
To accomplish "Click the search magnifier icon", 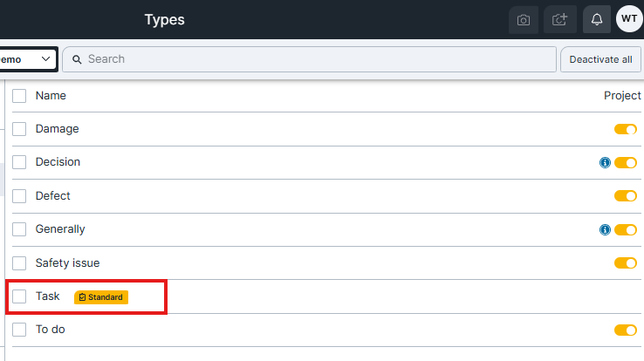I will coord(77,59).
